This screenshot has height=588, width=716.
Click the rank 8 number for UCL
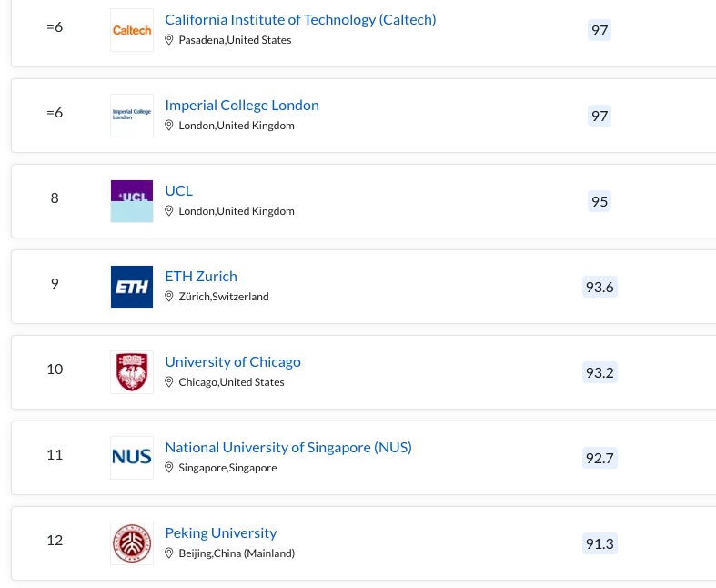coord(55,198)
